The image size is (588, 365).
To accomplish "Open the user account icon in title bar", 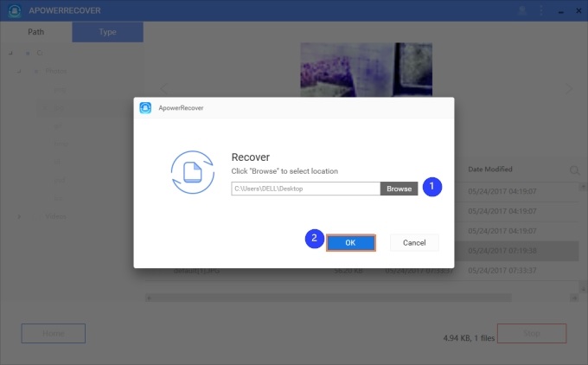I will [522, 10].
